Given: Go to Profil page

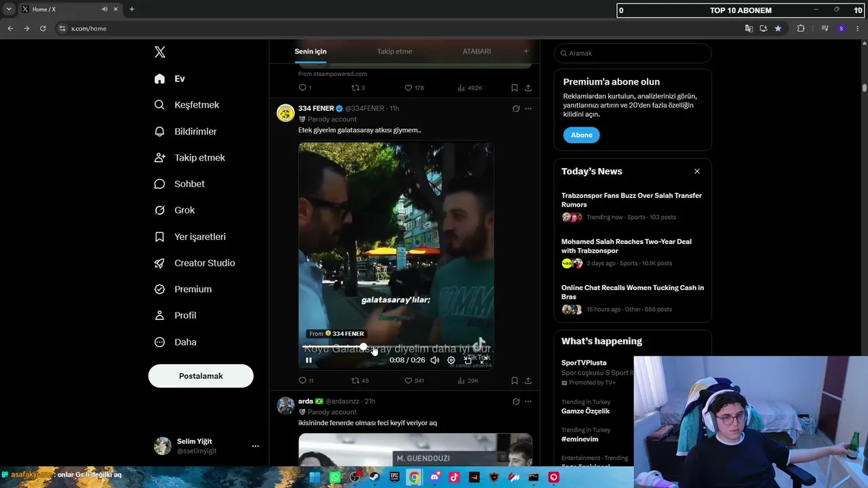Looking at the screenshot, I should click(175, 316).
